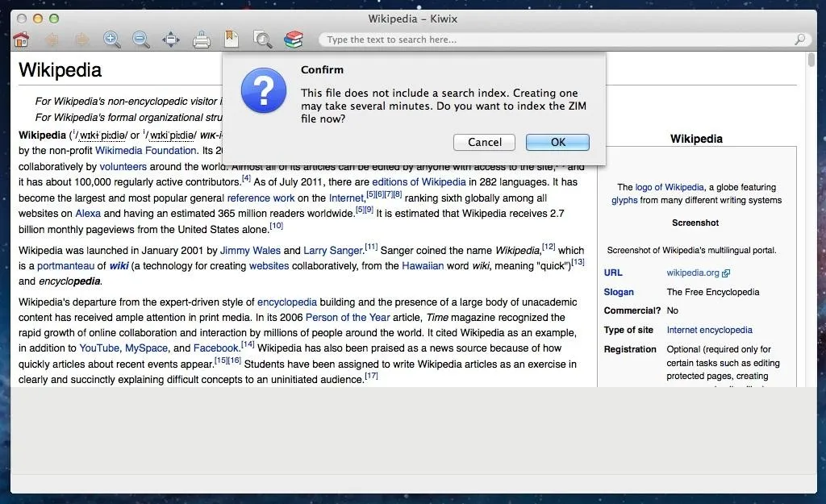Click the bold italic 'wiki' link
Viewport: 826px width, 504px height.
[119, 266]
